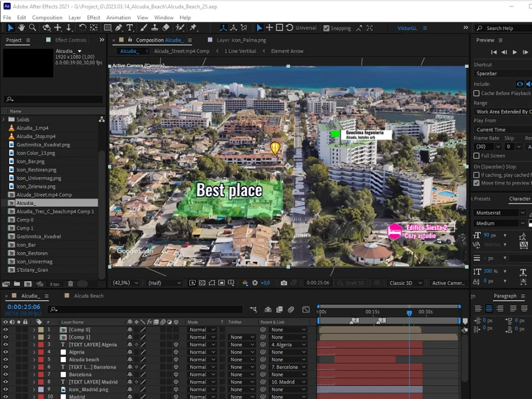Open the Effect menu

pos(93,18)
